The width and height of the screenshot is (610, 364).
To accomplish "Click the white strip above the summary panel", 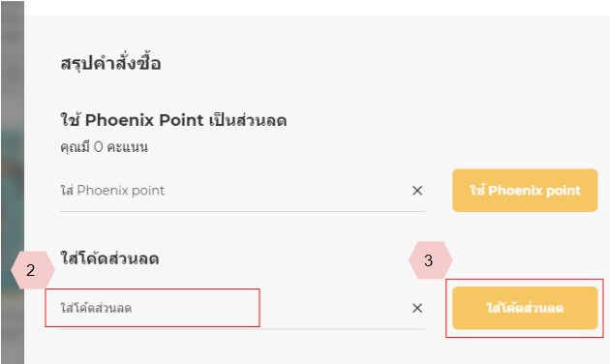I will tap(317, 8).
